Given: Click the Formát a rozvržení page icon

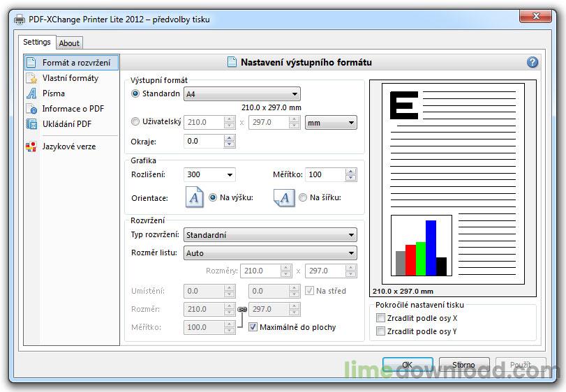Looking at the screenshot, I should tap(31, 62).
